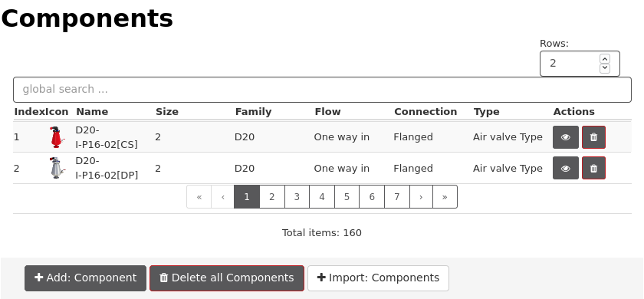Image resolution: width=644 pixels, height=299 pixels.
Task: Sort table by Family column header
Action: click(x=254, y=112)
